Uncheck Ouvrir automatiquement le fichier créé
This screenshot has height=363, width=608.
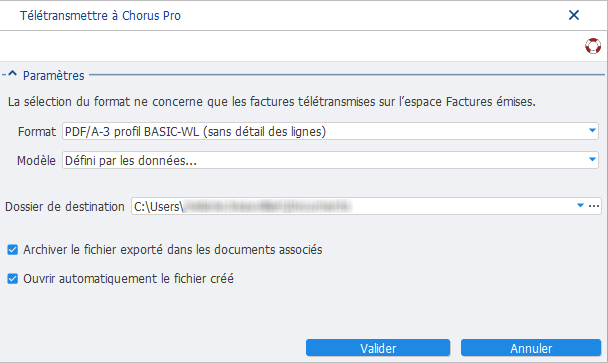click(12, 279)
